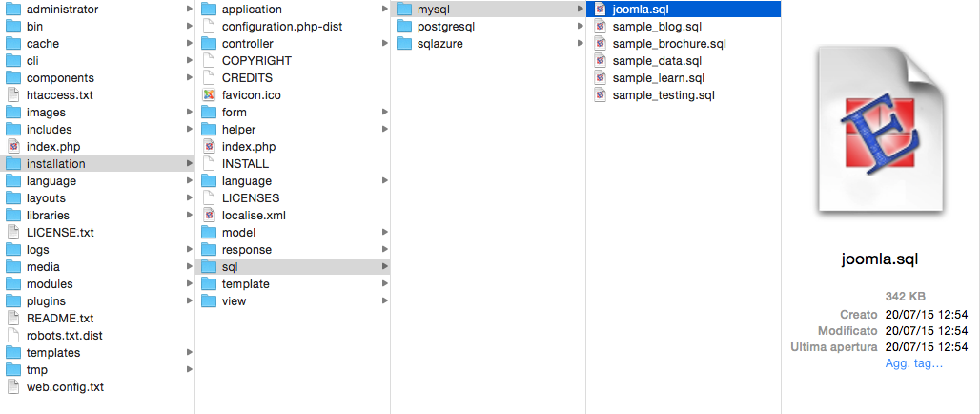Click the sample_data.sql file icon

click(600, 61)
